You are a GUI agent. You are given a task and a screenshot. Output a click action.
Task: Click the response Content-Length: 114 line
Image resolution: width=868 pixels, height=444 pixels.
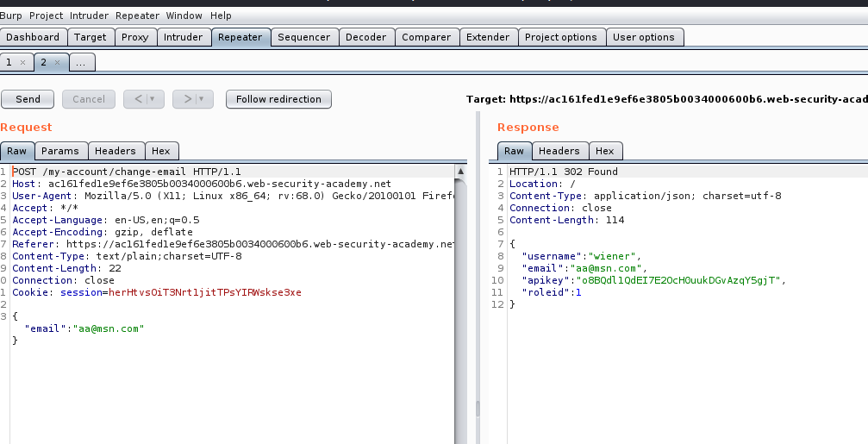click(567, 220)
